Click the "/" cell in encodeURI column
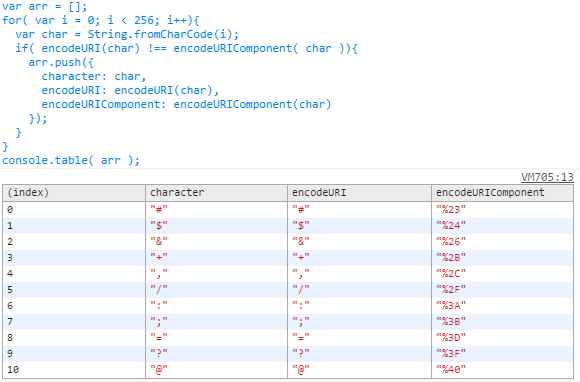The width and height of the screenshot is (580, 382). pyautogui.click(x=359, y=290)
